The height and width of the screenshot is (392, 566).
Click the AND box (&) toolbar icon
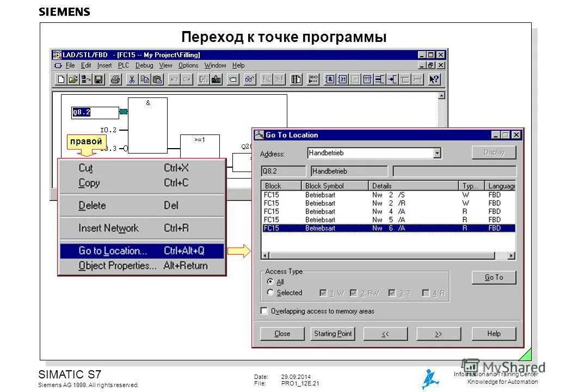point(330,79)
